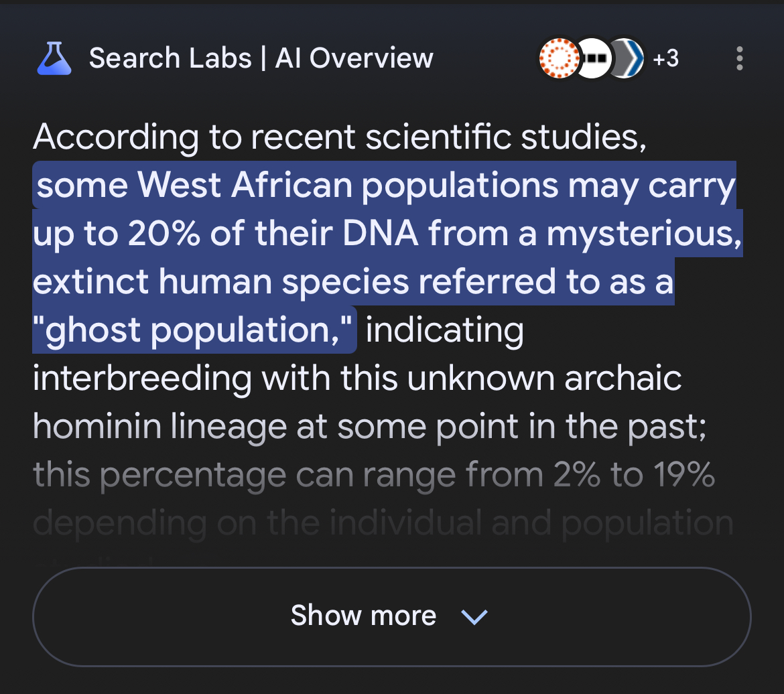Click the word "indicating" after the highlight

(444, 330)
